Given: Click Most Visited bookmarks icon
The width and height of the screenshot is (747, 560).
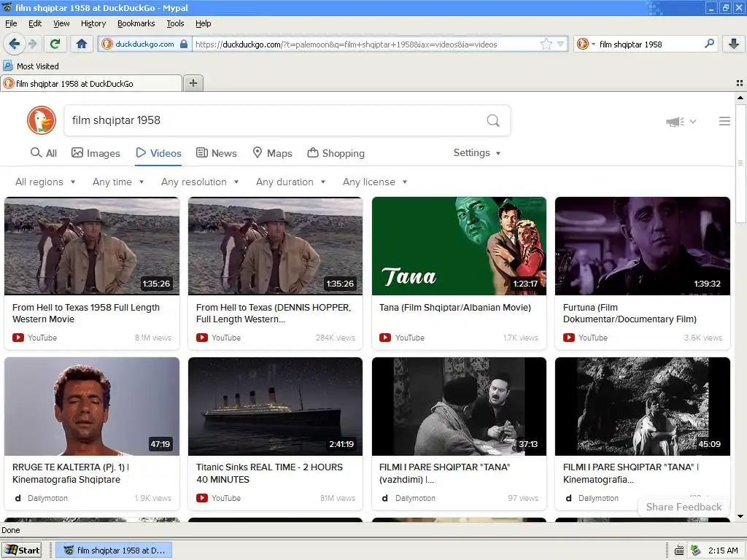Looking at the screenshot, I should pyautogui.click(x=7, y=66).
